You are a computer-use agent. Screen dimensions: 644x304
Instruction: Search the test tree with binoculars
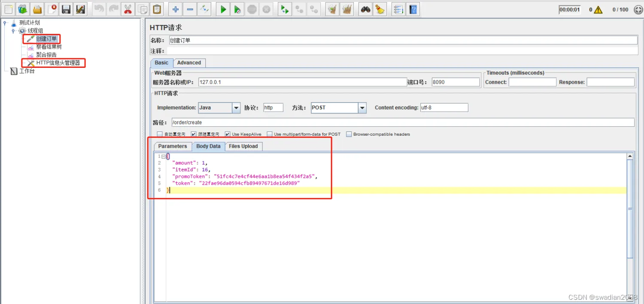point(365,9)
